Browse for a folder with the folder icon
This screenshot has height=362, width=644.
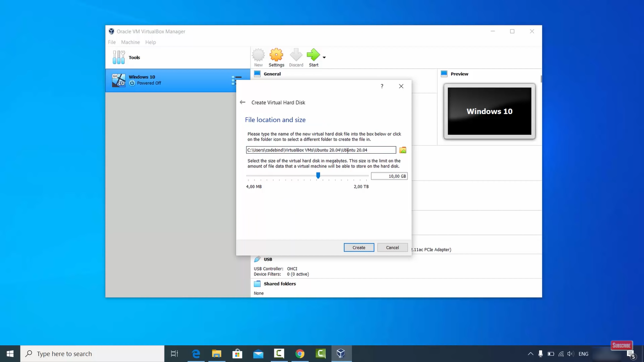point(403,150)
